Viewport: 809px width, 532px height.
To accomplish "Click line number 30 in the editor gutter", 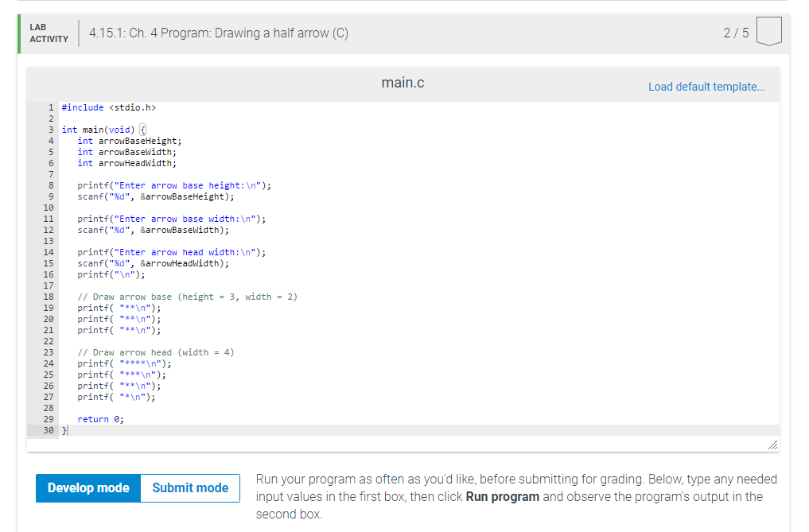I will (x=49, y=429).
